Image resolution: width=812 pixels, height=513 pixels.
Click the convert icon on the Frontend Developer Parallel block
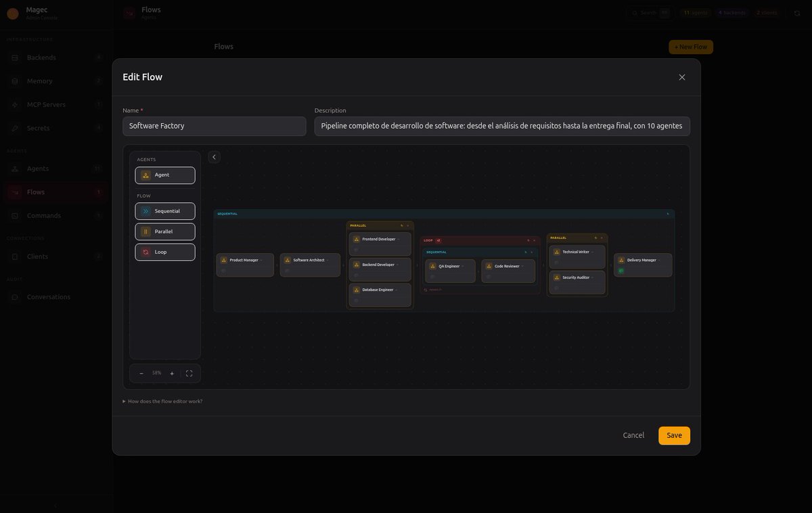[401, 225]
